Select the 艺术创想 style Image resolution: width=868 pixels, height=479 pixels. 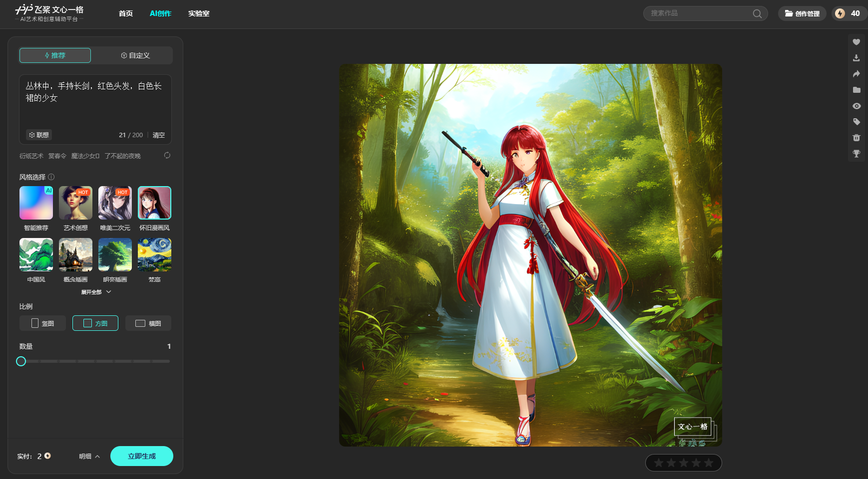(x=75, y=209)
